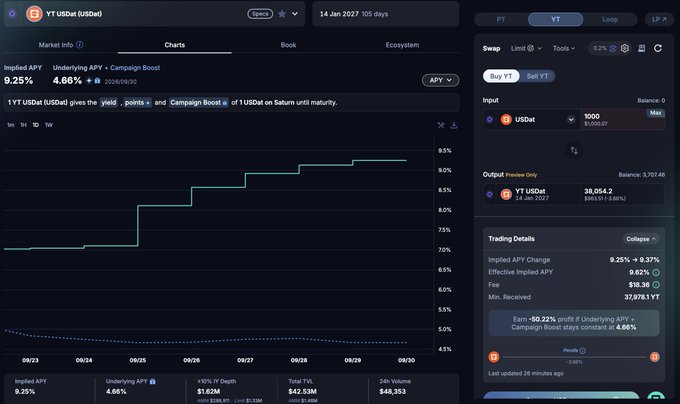Select the Charts tab

(x=174, y=45)
